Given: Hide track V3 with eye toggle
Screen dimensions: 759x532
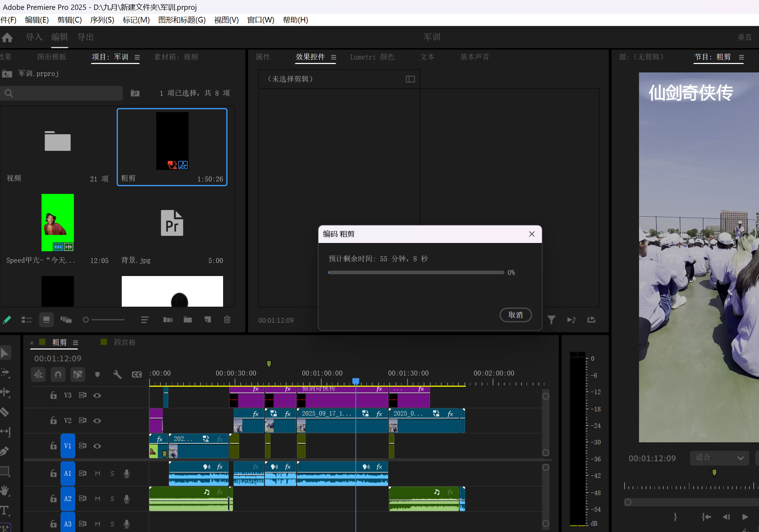Looking at the screenshot, I should (97, 396).
